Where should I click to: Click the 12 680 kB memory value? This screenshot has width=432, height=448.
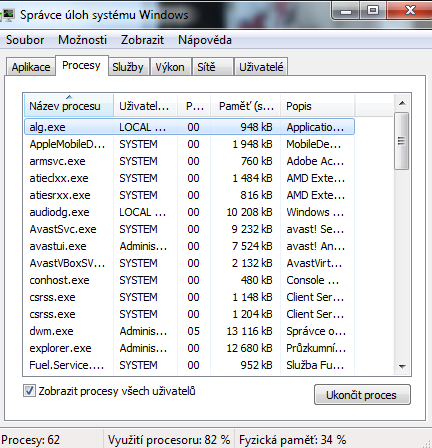(x=249, y=348)
